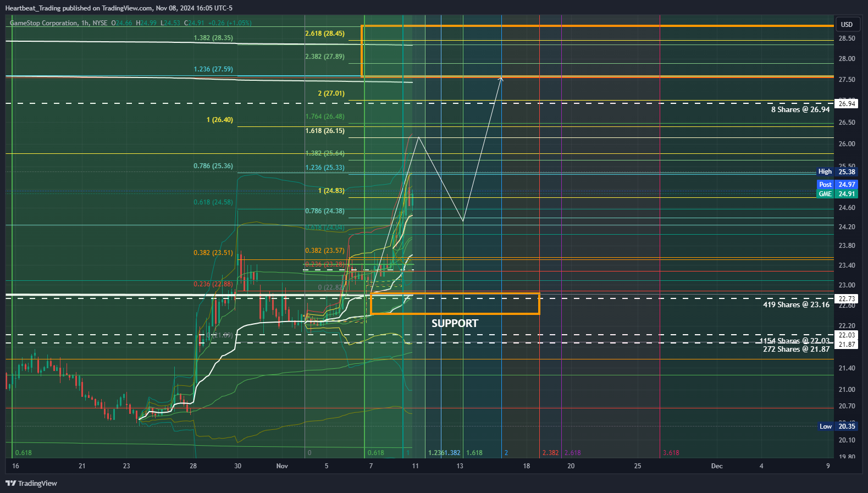Click the 25 date on time axis
This screenshot has width=868, height=493.
pyautogui.click(x=638, y=466)
